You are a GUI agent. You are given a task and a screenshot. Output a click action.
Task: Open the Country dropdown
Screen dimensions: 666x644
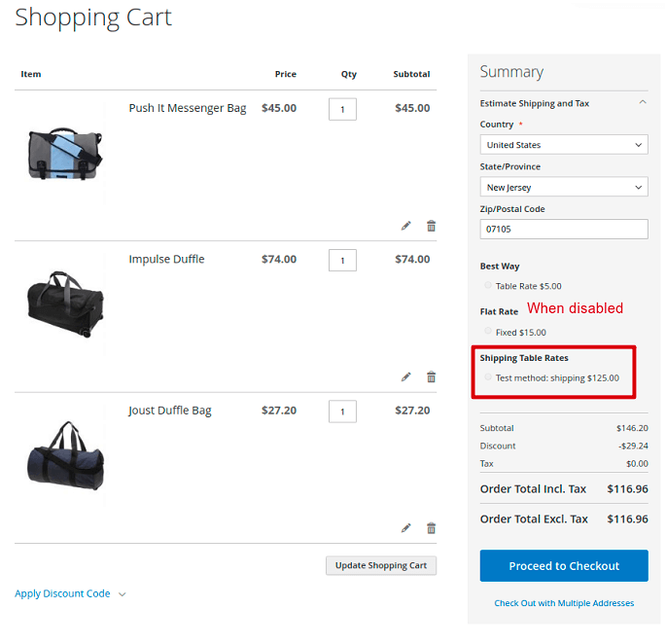[x=563, y=145]
